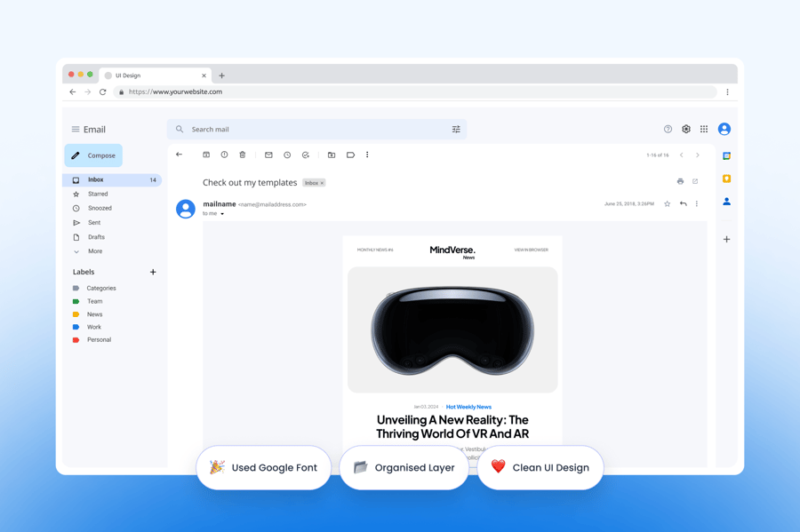
Task: Click the Add to Tasks icon
Action: (306, 155)
